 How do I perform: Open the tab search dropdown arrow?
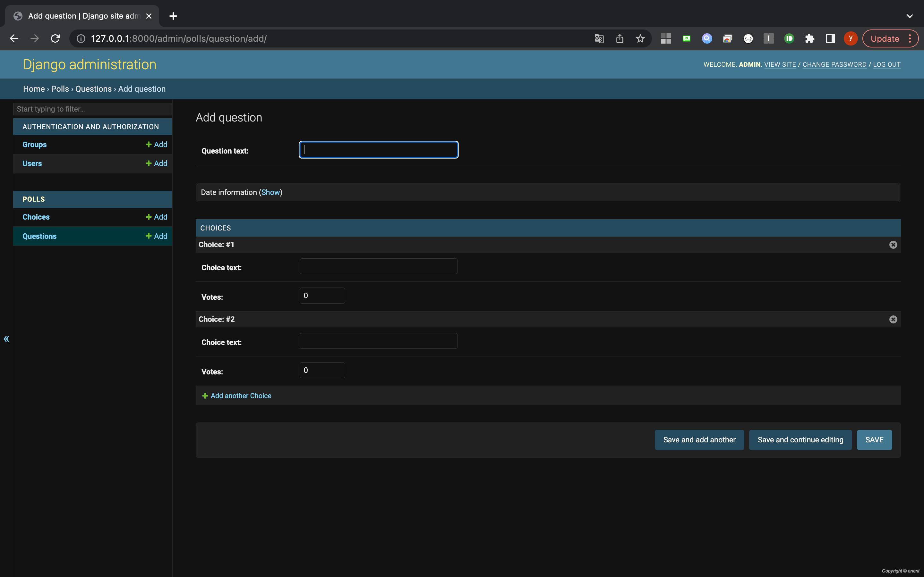[910, 16]
